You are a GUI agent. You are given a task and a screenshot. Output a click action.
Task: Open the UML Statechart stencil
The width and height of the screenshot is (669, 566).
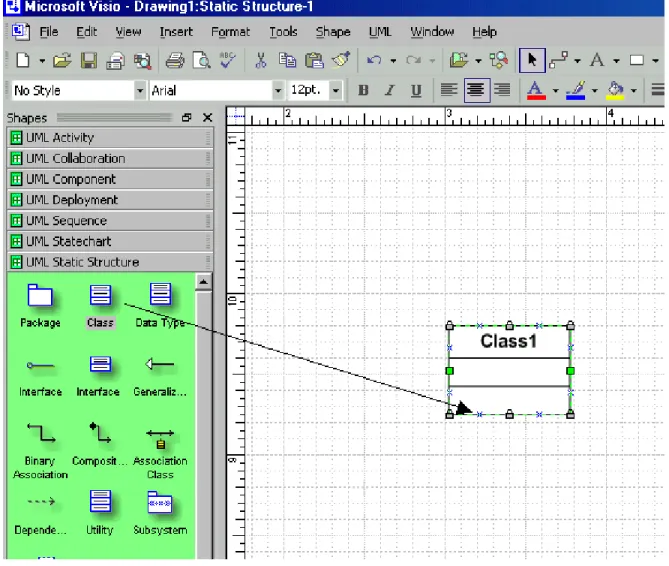click(x=110, y=241)
